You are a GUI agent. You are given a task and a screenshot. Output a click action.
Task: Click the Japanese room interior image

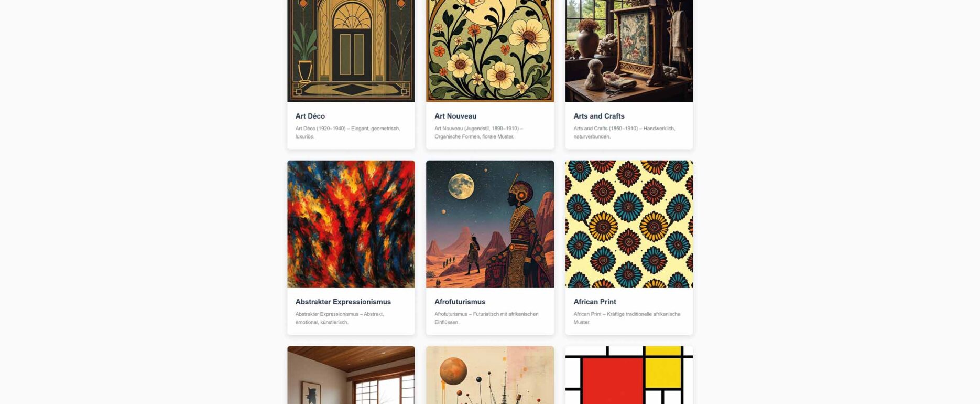[351, 375]
